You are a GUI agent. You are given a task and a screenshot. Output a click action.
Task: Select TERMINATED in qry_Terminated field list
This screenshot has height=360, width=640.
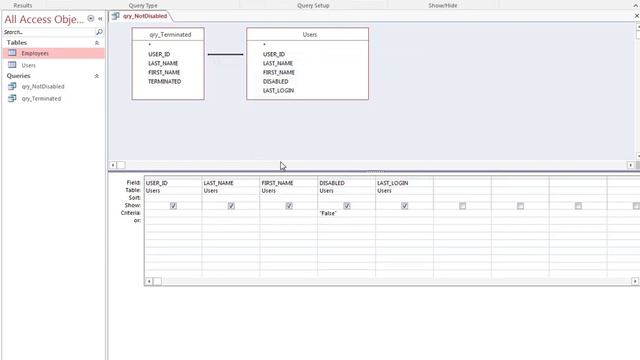(x=164, y=81)
